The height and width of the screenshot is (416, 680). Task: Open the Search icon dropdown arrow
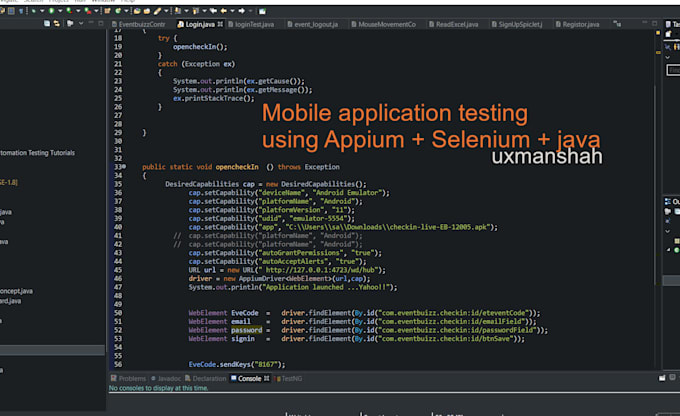pyautogui.click(x=166, y=11)
